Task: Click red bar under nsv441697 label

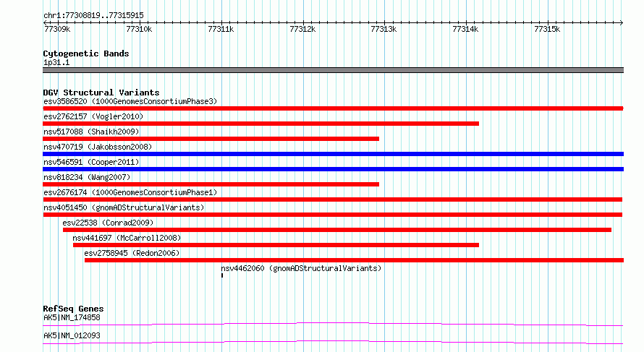Action: pyautogui.click(x=276, y=245)
